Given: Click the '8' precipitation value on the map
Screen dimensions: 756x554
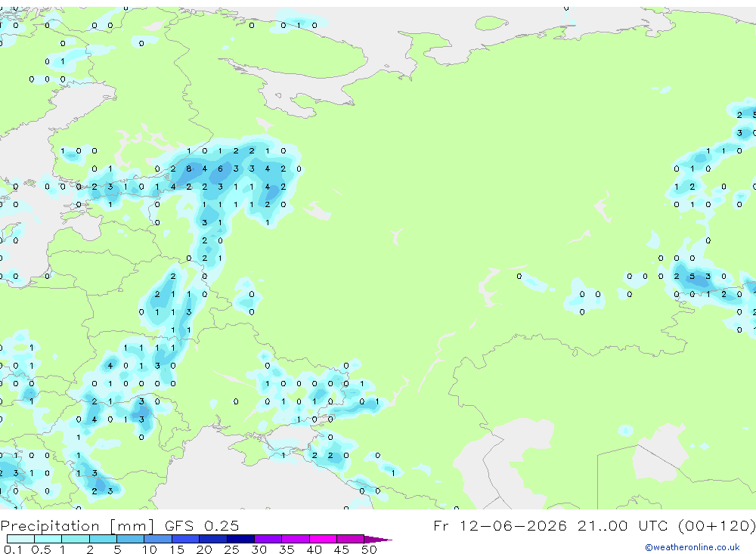Looking at the screenshot, I should (188, 169).
